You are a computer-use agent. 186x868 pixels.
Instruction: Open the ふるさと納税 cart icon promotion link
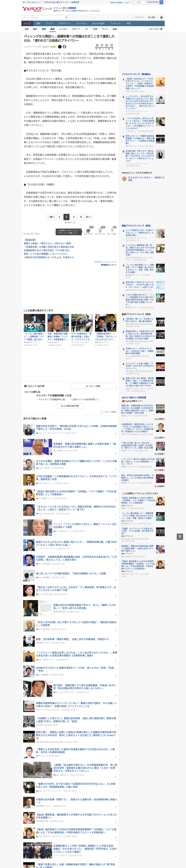(x=81, y=11)
